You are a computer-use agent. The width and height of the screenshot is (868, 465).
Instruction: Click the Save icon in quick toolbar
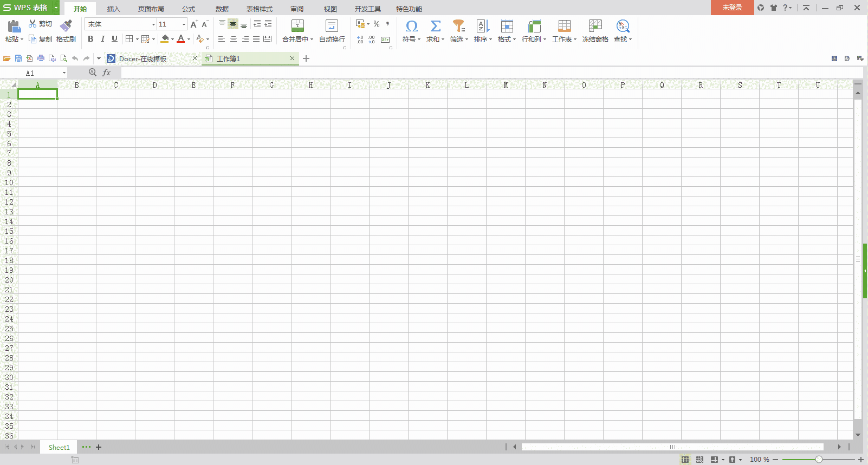pos(18,58)
